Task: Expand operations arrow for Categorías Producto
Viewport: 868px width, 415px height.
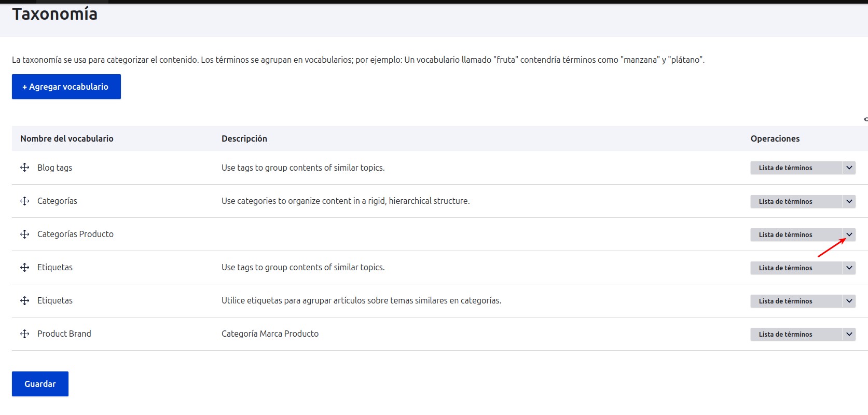Action: point(849,234)
